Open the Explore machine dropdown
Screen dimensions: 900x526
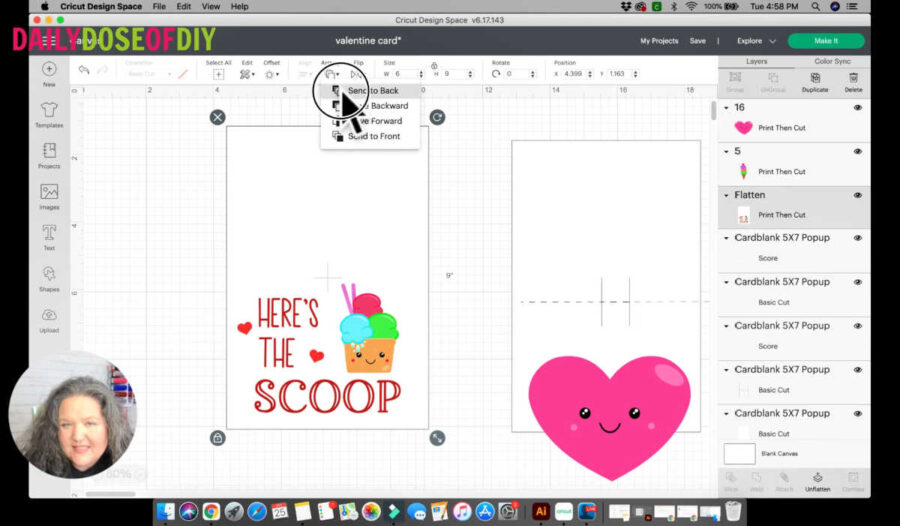pyautogui.click(x=756, y=41)
